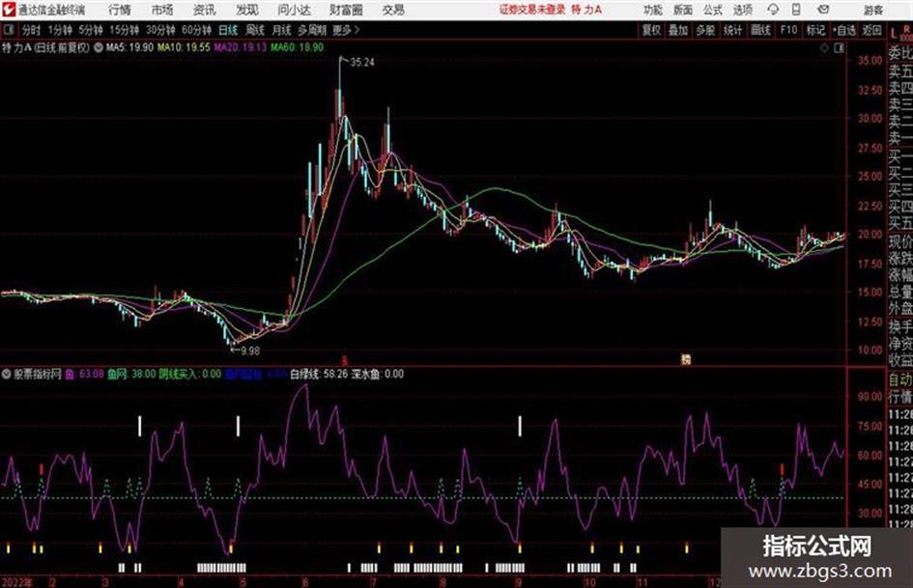Open the main chart indicator dropdown circle
The height and width of the screenshot is (588, 913).
(99, 47)
